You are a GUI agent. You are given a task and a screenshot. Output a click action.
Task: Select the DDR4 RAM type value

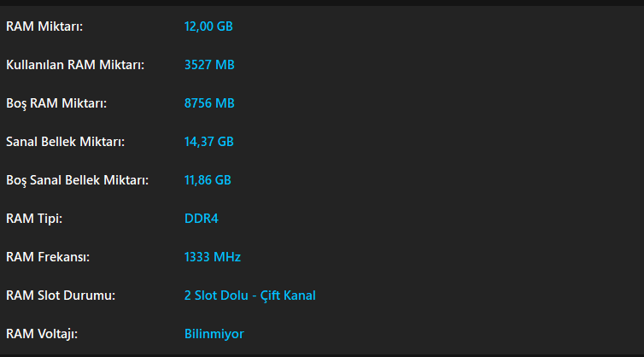point(202,219)
